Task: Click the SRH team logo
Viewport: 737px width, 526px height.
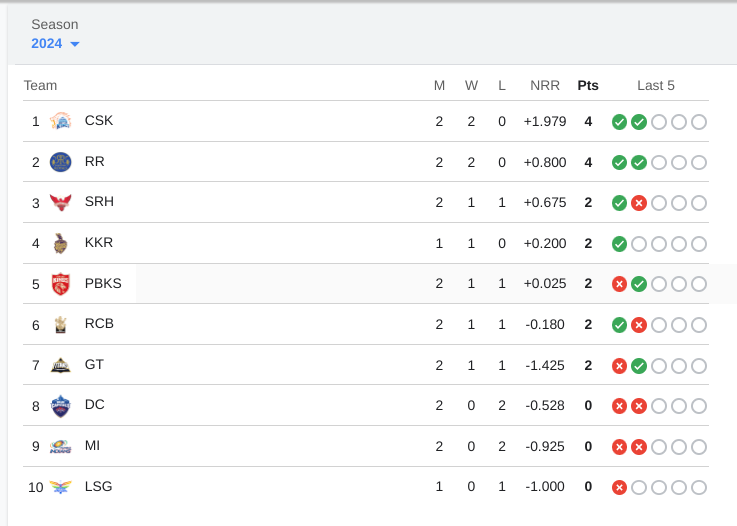Action: pos(61,203)
